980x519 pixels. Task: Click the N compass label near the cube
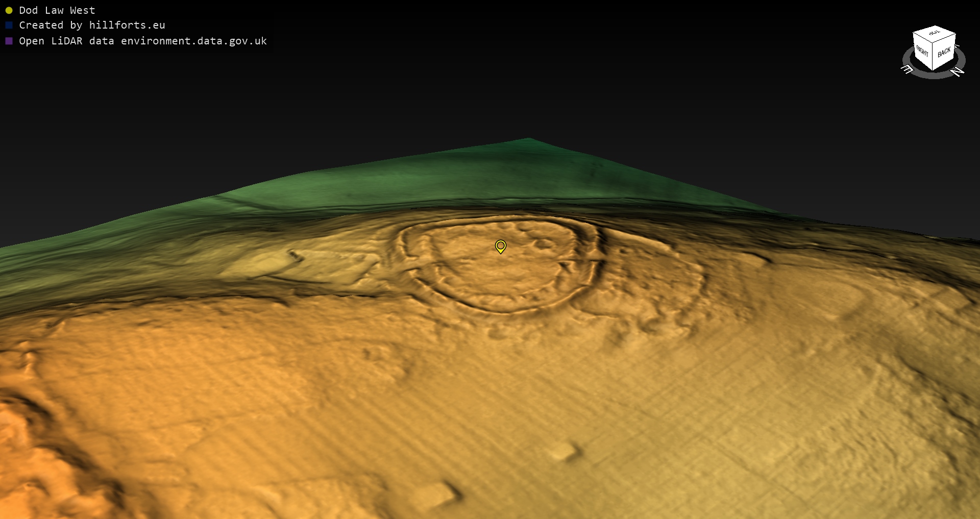(958, 72)
